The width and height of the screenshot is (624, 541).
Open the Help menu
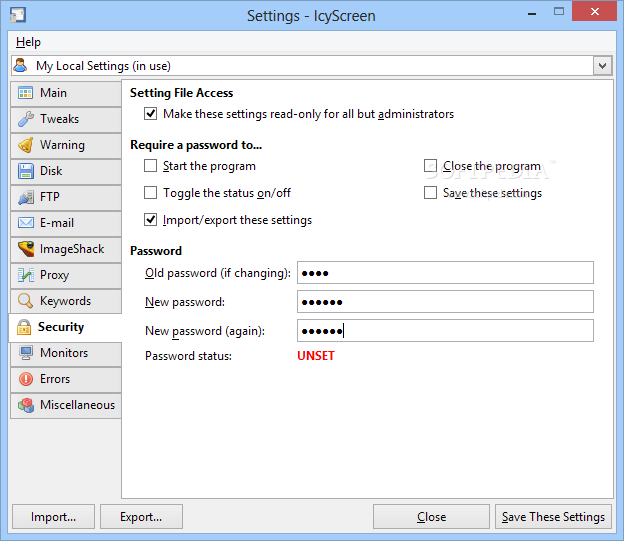coord(28,42)
